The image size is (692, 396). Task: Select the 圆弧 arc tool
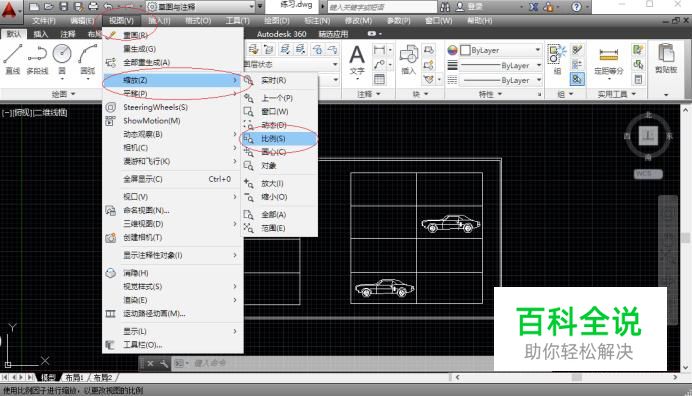click(x=87, y=60)
